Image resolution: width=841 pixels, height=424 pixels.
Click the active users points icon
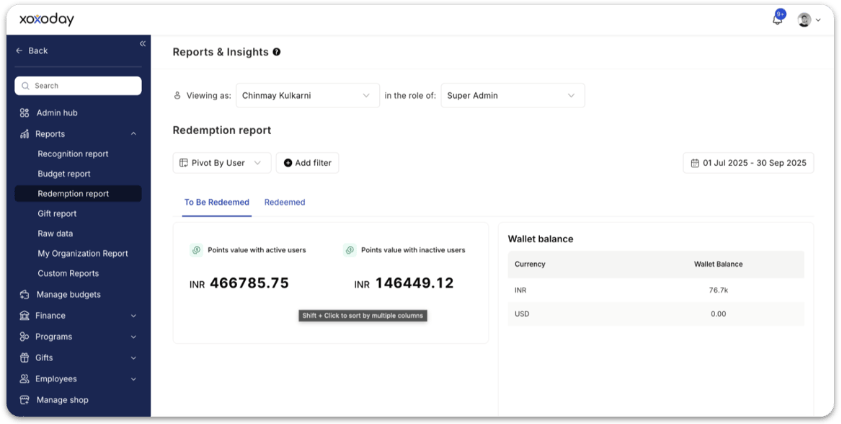coord(196,250)
